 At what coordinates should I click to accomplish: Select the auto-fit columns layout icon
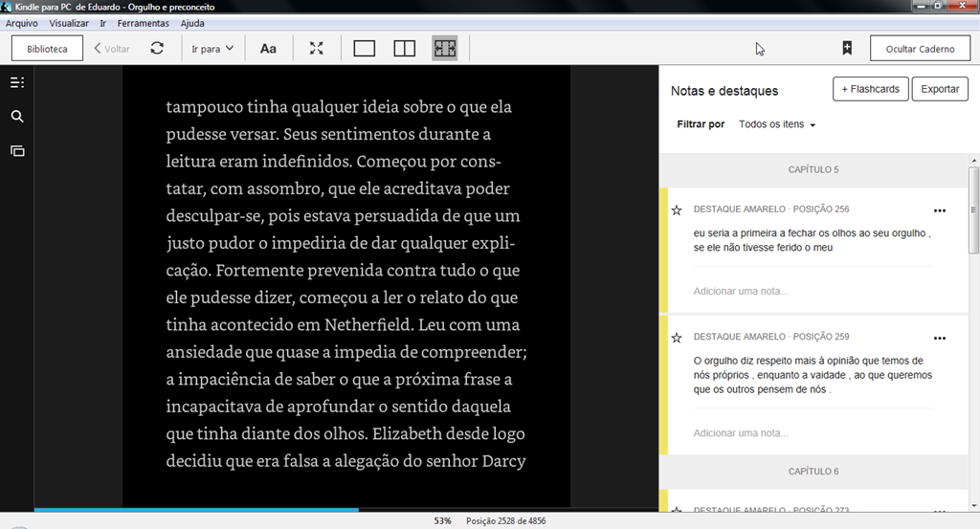click(x=445, y=48)
